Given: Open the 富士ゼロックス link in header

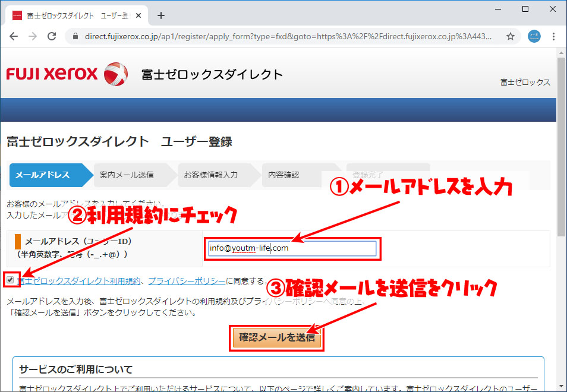Looking at the screenshot, I should (525, 83).
